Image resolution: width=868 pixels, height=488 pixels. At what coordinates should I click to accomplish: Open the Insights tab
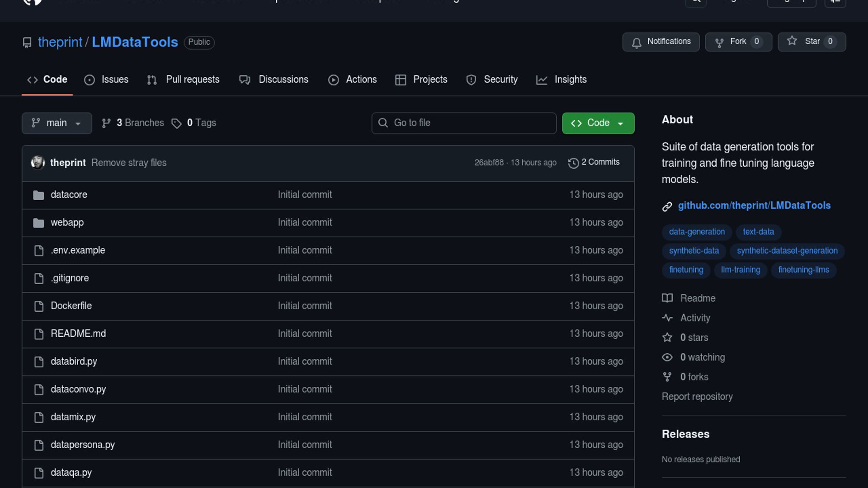tap(561, 80)
